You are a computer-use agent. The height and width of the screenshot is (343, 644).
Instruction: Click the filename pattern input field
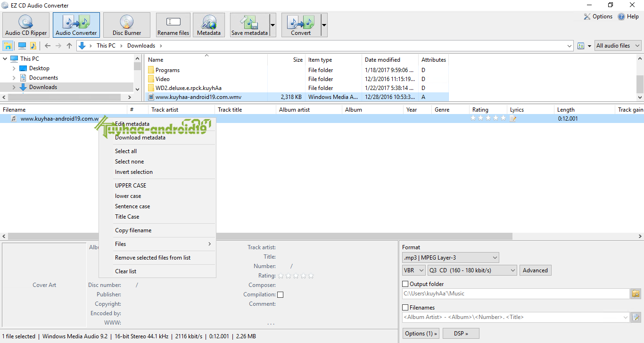pyautogui.click(x=516, y=317)
